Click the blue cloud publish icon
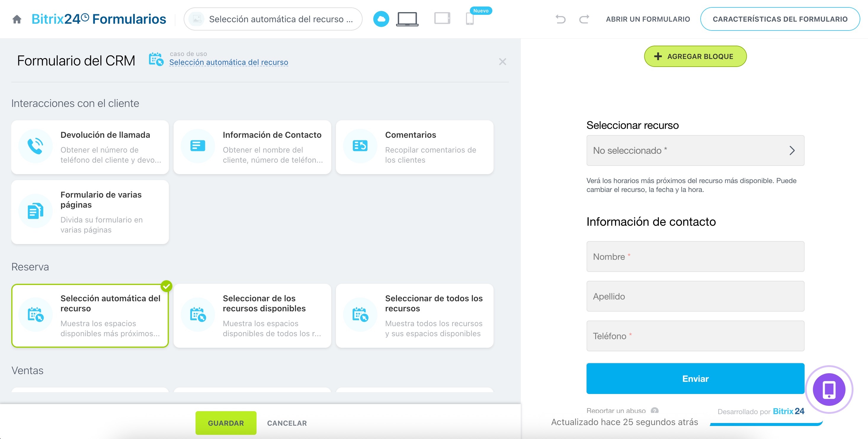The height and width of the screenshot is (439, 868). coord(381,19)
